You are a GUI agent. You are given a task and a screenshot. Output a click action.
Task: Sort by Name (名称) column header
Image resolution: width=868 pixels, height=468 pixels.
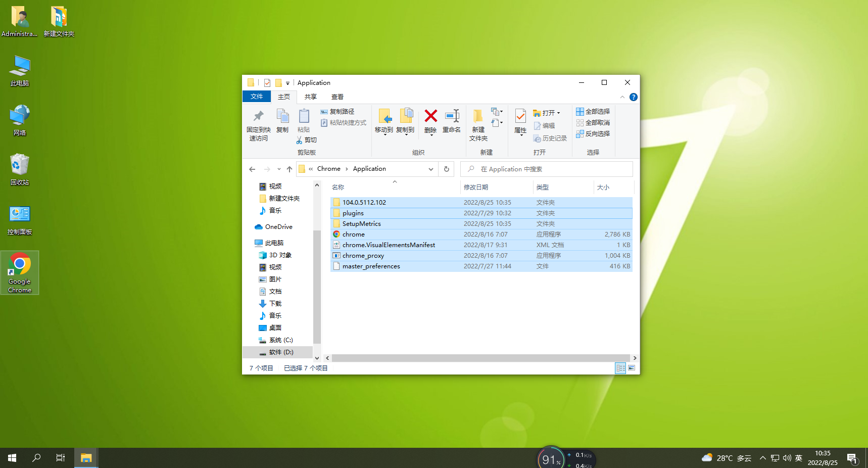(395, 188)
